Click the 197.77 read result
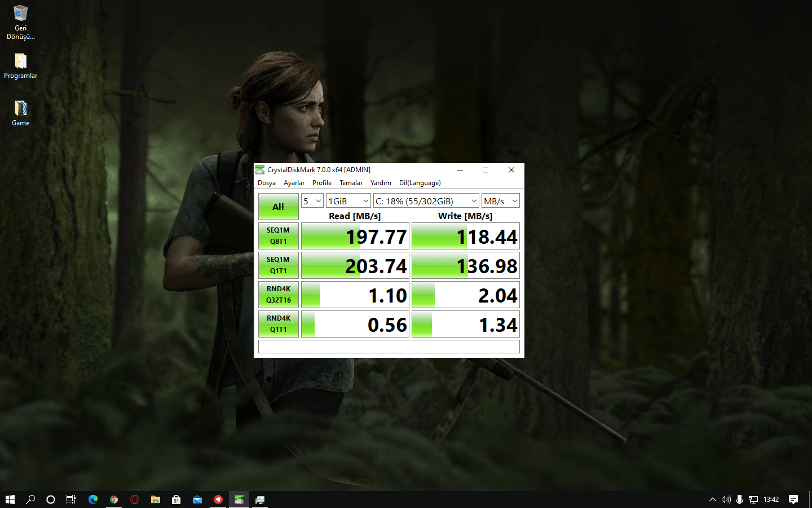The width and height of the screenshot is (812, 508). [x=355, y=236]
